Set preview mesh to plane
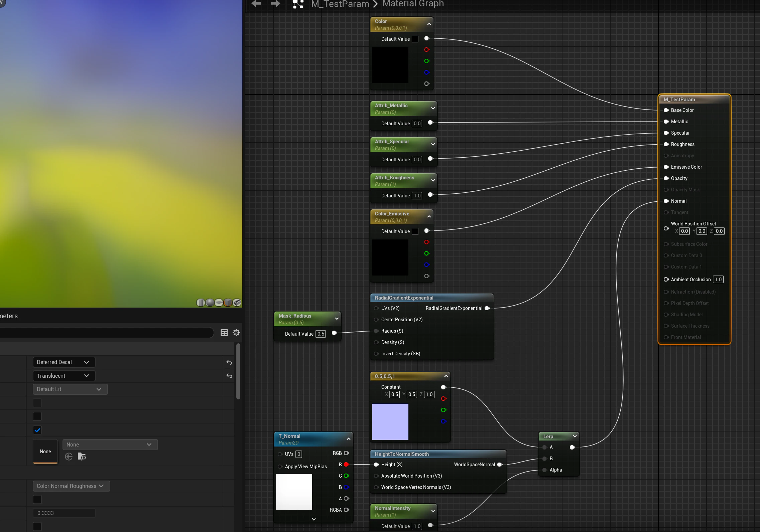This screenshot has height=532, width=760. coord(219,303)
